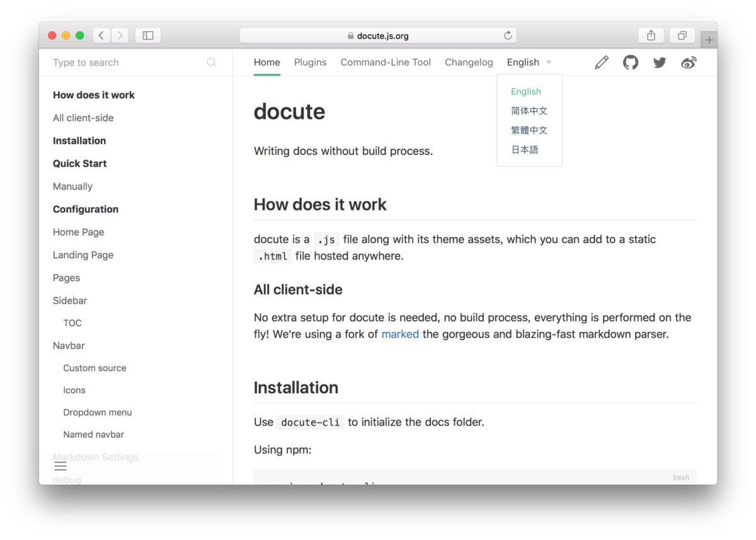The width and height of the screenshot is (756, 540).
Task: Click the docute page title heading
Action: pos(290,112)
